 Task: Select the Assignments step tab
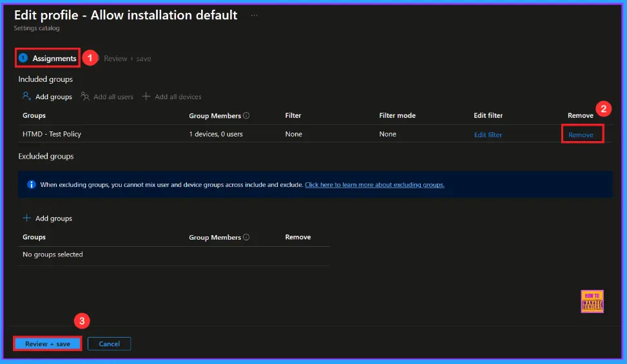coord(48,59)
